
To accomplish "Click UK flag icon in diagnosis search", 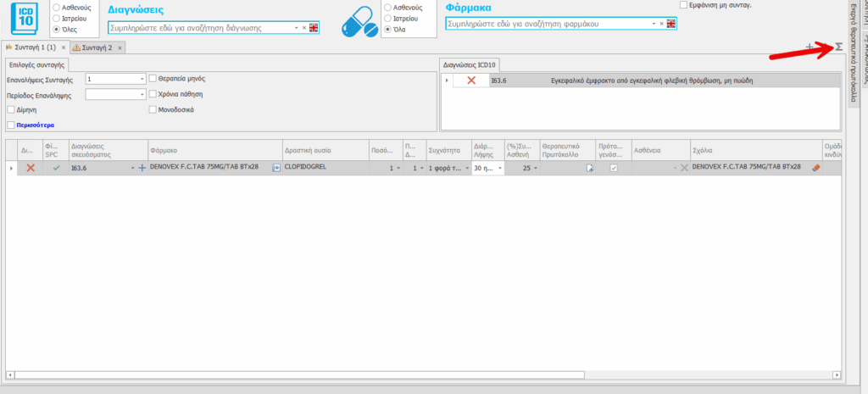I will tap(314, 28).
